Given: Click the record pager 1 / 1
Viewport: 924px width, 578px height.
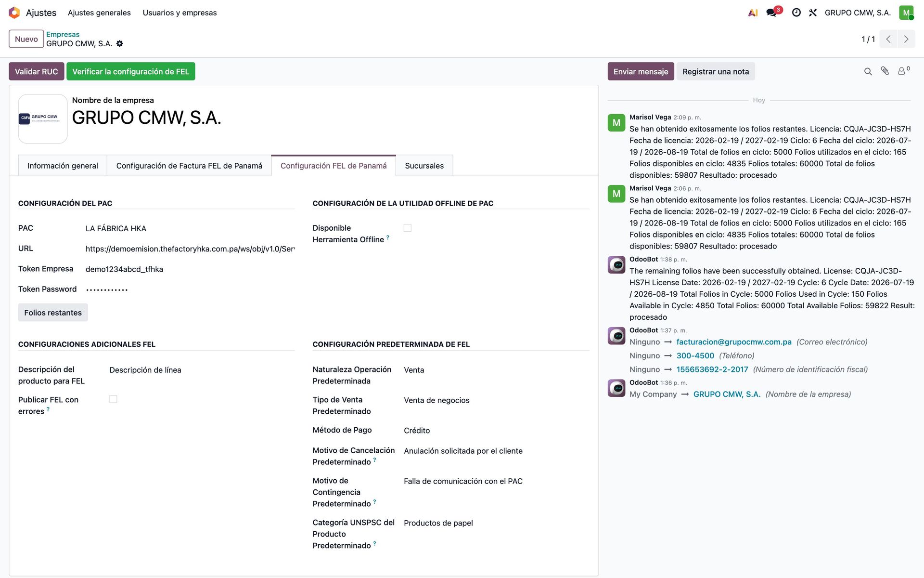Looking at the screenshot, I should (868, 39).
